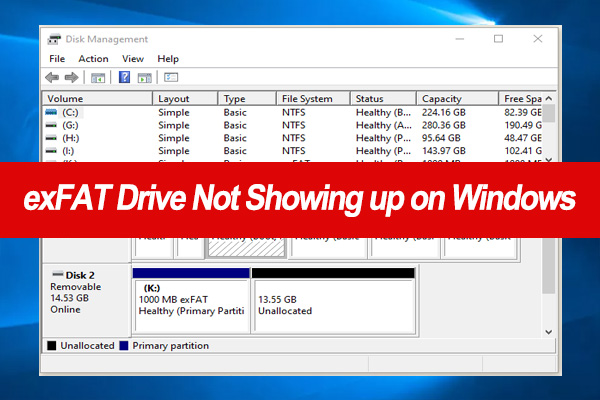Click the disk pane vertical scrollbar thumb
Image resolution: width=600 pixels, height=400 pixels.
click(x=549, y=266)
